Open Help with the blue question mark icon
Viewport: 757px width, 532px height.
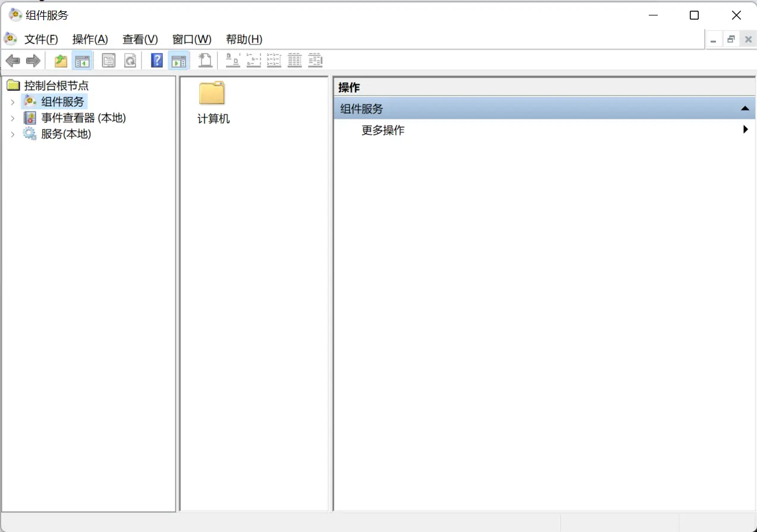tap(157, 61)
